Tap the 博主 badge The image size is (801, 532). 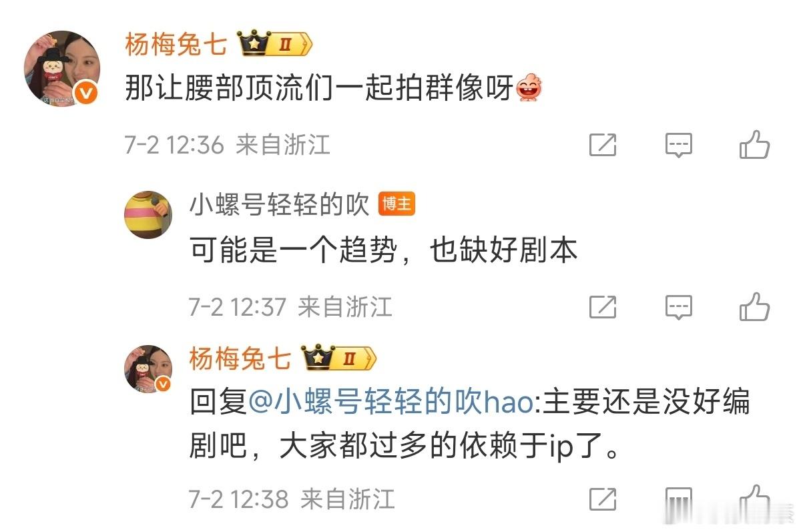(396, 204)
